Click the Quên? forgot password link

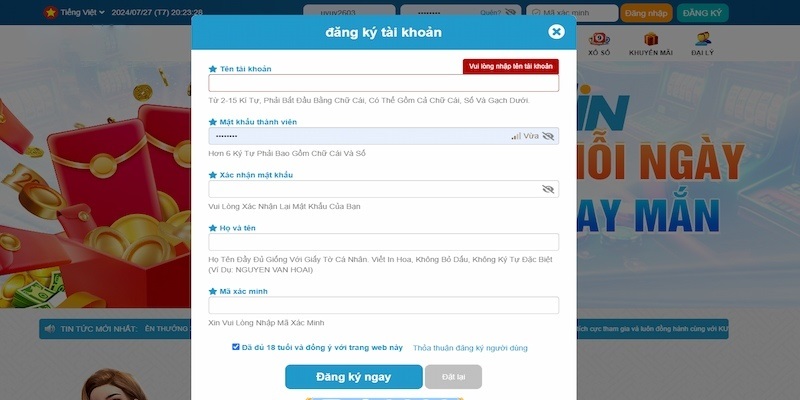tap(490, 12)
